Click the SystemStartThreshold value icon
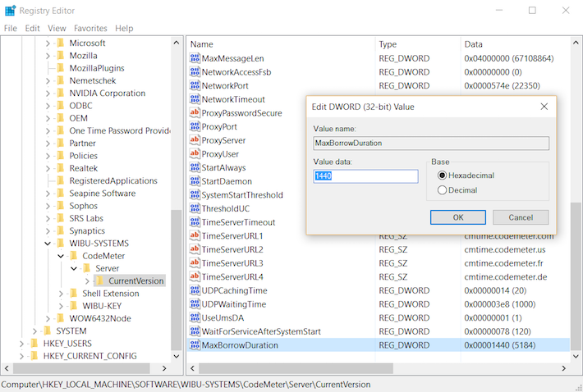 pyautogui.click(x=195, y=195)
